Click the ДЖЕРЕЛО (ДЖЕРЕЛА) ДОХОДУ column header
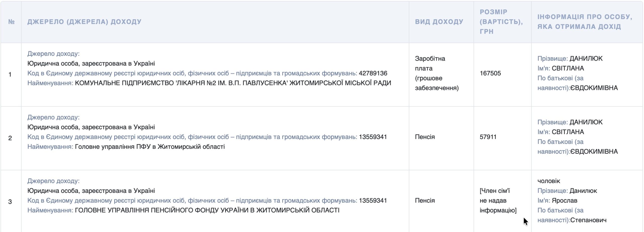The height and width of the screenshot is (232, 644). coord(85,22)
